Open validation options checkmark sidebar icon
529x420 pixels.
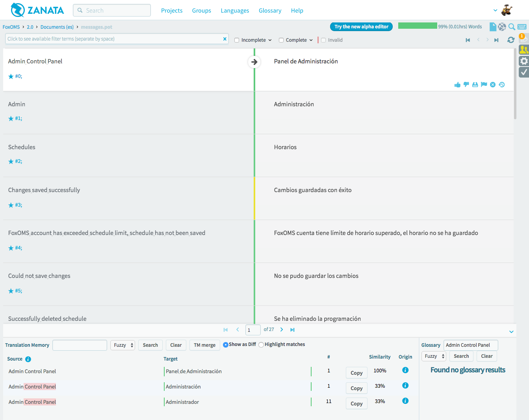coord(524,72)
